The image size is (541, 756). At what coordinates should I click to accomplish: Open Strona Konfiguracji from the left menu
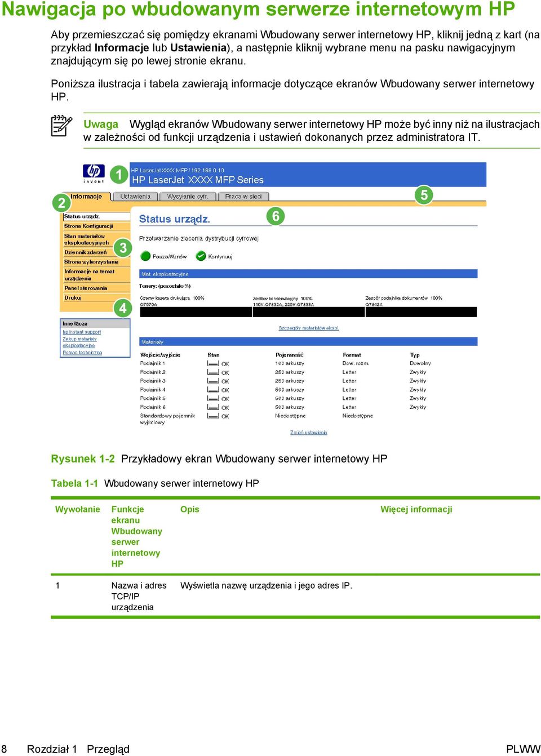pos(88,226)
